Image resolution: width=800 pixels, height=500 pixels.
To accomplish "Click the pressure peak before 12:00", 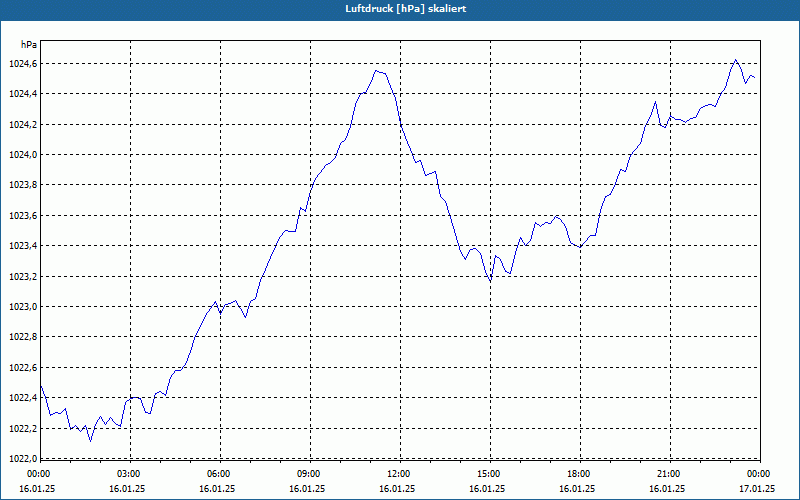I will (376, 71).
